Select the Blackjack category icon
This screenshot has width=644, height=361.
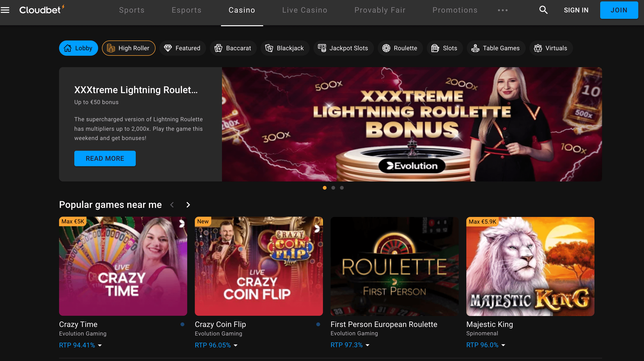(x=269, y=48)
